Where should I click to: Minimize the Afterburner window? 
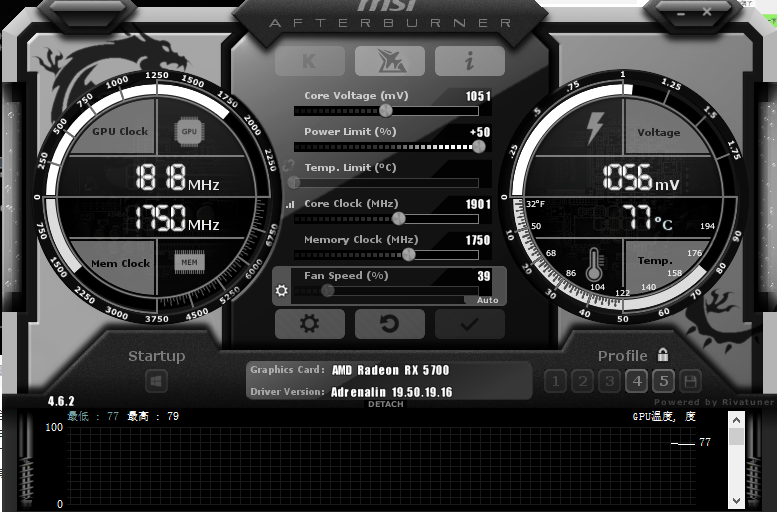tap(681, 13)
